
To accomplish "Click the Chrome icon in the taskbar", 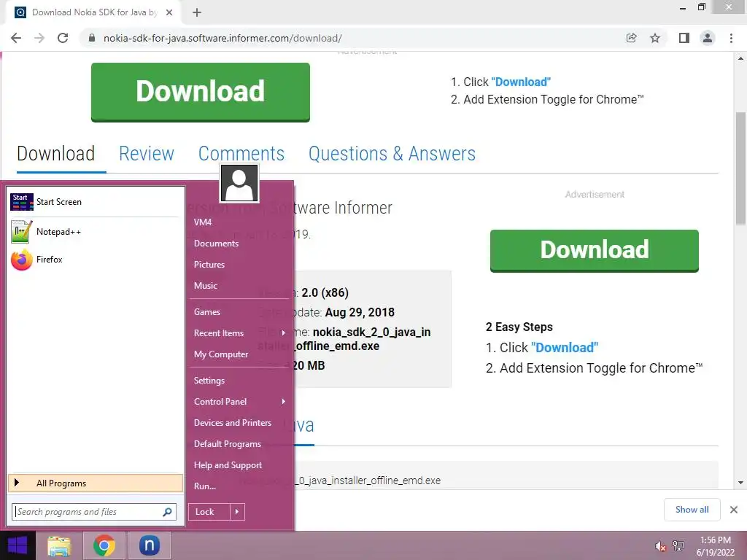I will (x=104, y=545).
